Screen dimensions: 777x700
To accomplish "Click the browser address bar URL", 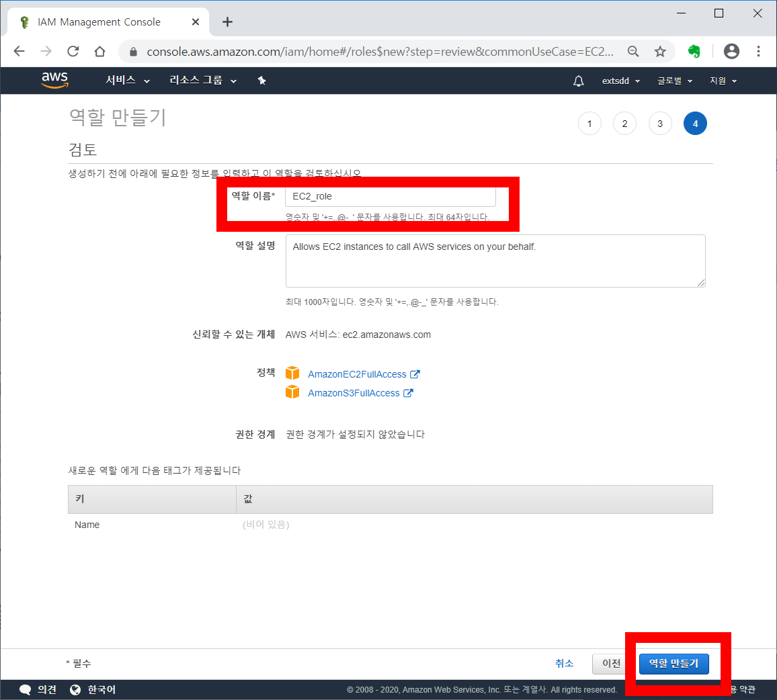I will coord(380,52).
